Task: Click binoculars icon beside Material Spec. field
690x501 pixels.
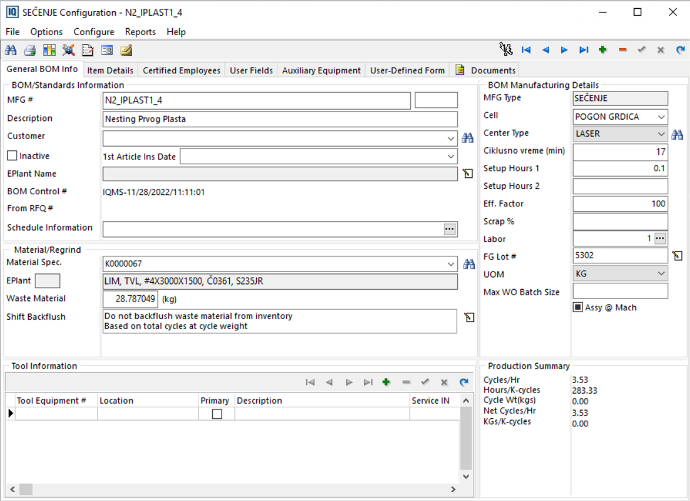Action: pyautogui.click(x=468, y=264)
